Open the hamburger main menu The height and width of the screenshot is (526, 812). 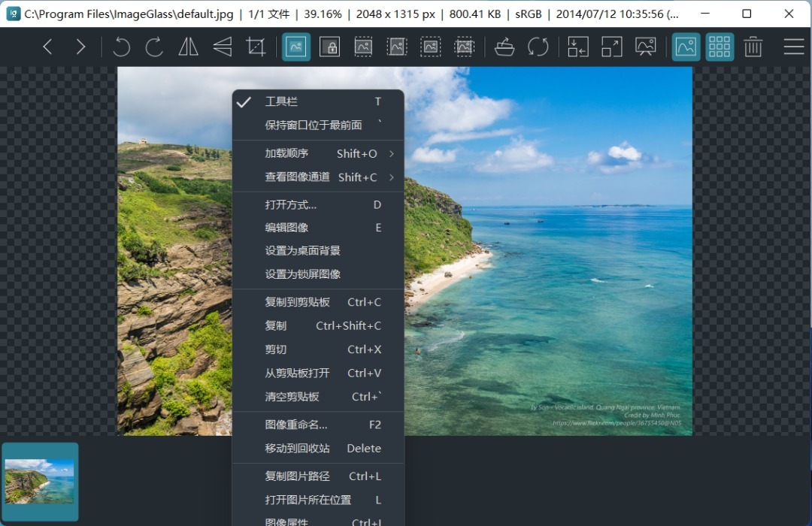coord(794,47)
